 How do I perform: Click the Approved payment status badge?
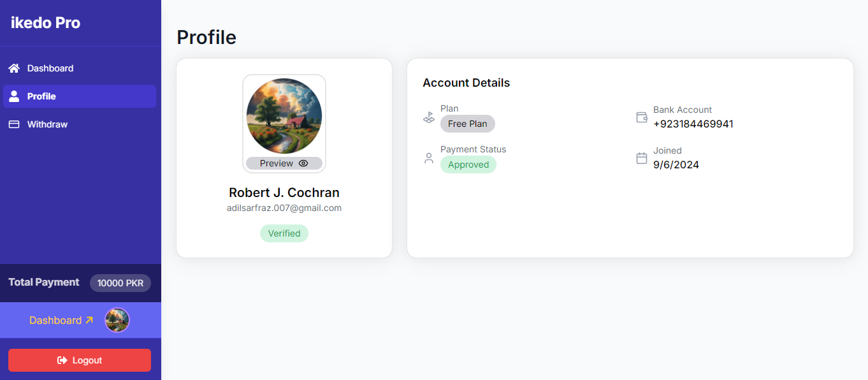coord(468,164)
